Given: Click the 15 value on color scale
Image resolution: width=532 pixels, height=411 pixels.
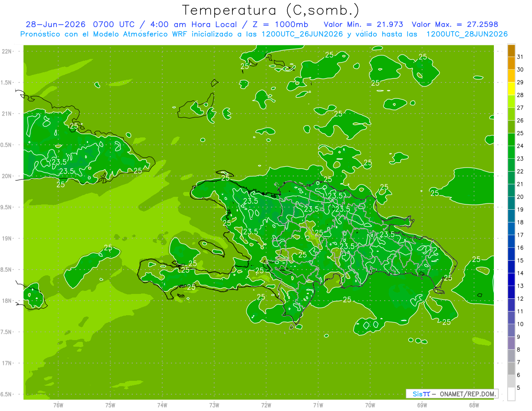Looking at the screenshot, I should [520, 260].
